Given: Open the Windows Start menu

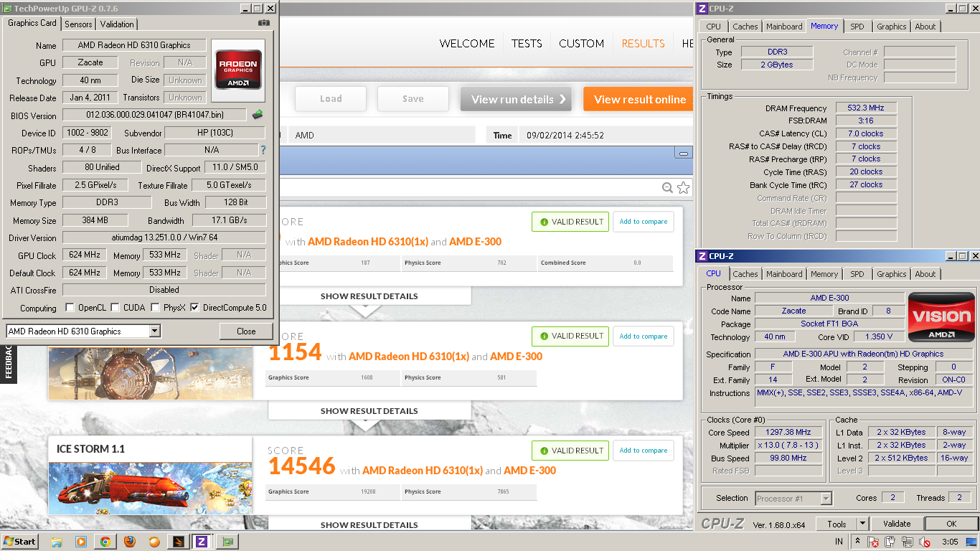Looking at the screenshot, I should point(19,542).
